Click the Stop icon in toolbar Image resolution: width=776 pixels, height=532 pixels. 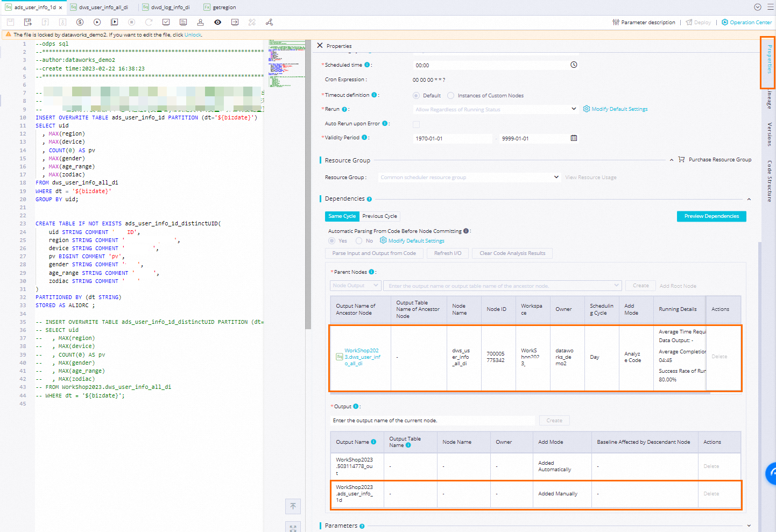pyautogui.click(x=131, y=22)
